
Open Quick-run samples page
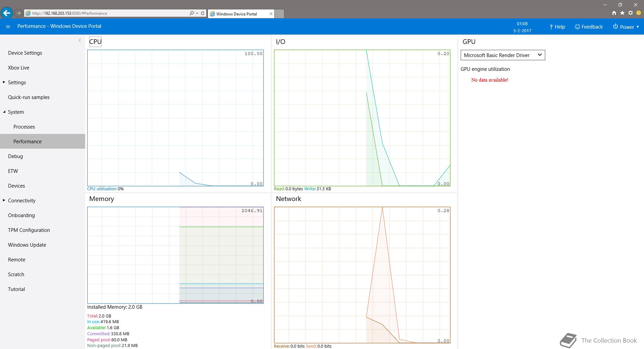coord(29,97)
